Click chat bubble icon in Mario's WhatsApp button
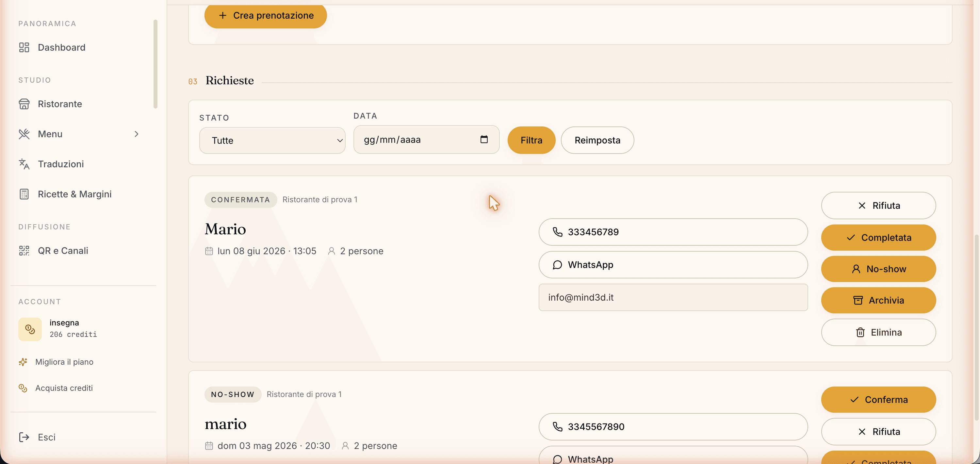Screen dimensions: 980x464 pos(557,265)
